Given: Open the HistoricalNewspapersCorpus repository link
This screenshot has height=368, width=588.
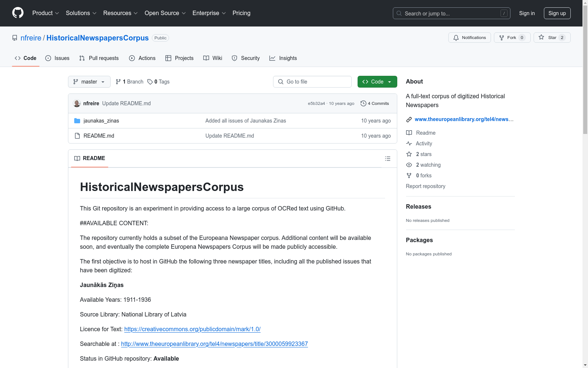Looking at the screenshot, I should point(97,38).
